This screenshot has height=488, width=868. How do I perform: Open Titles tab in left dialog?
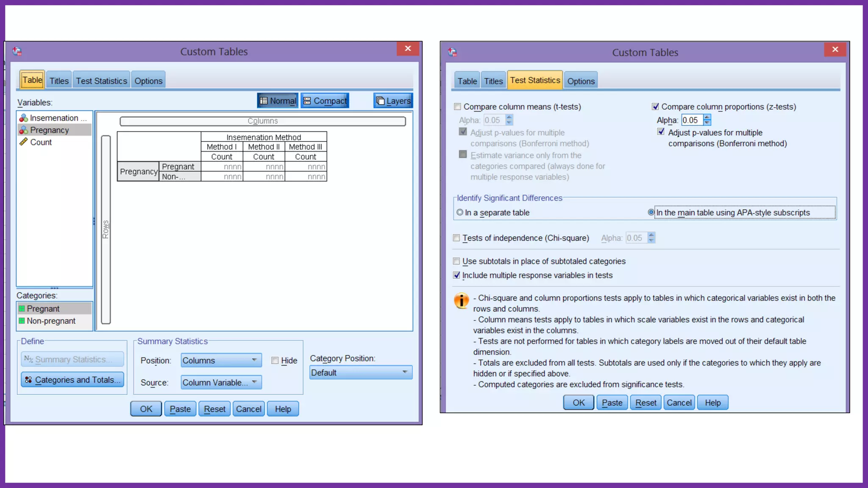pyautogui.click(x=59, y=80)
